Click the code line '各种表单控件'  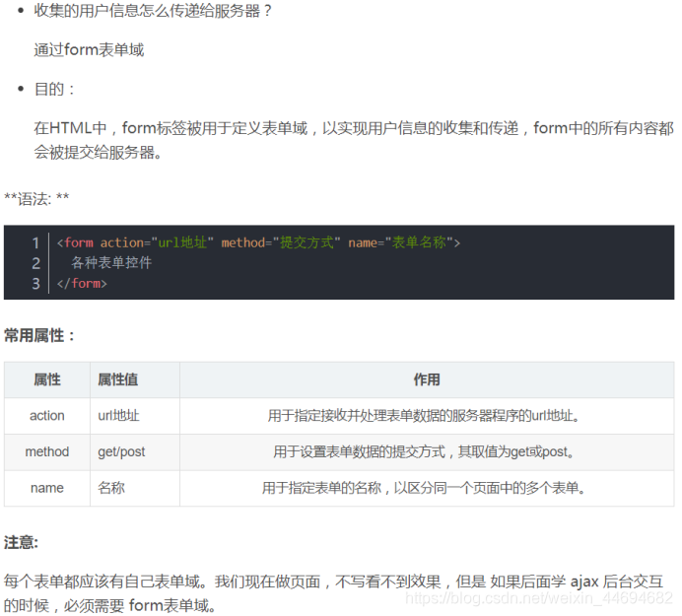[111, 263]
